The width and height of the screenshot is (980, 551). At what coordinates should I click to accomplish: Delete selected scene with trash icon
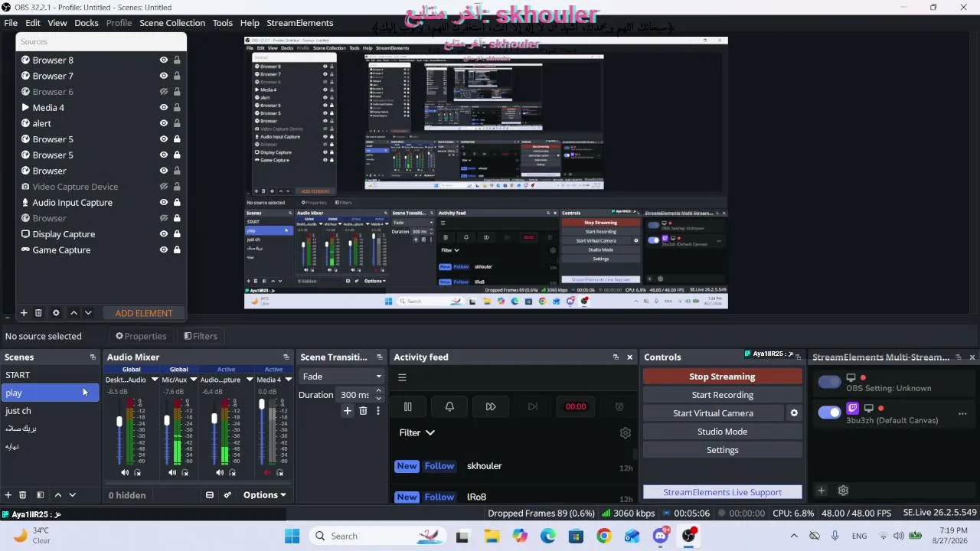pyautogui.click(x=23, y=495)
